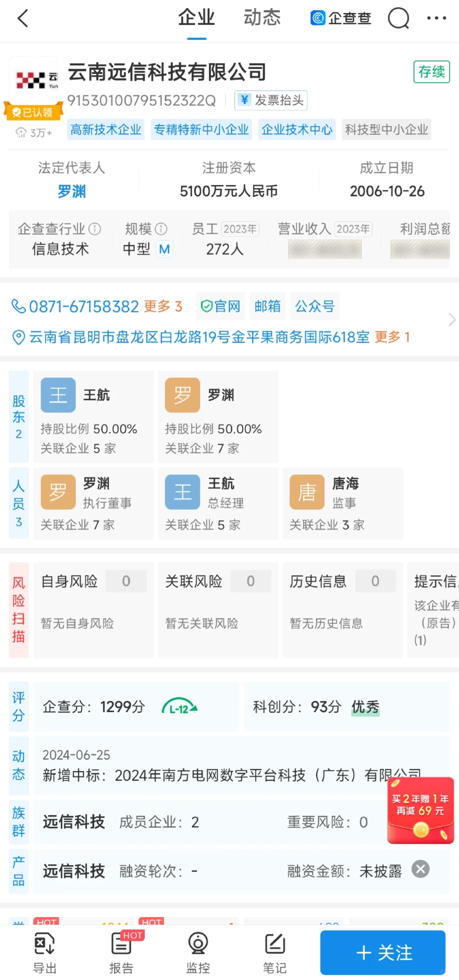Tap the 3万+ views counter
459x980 pixels.
34,133
